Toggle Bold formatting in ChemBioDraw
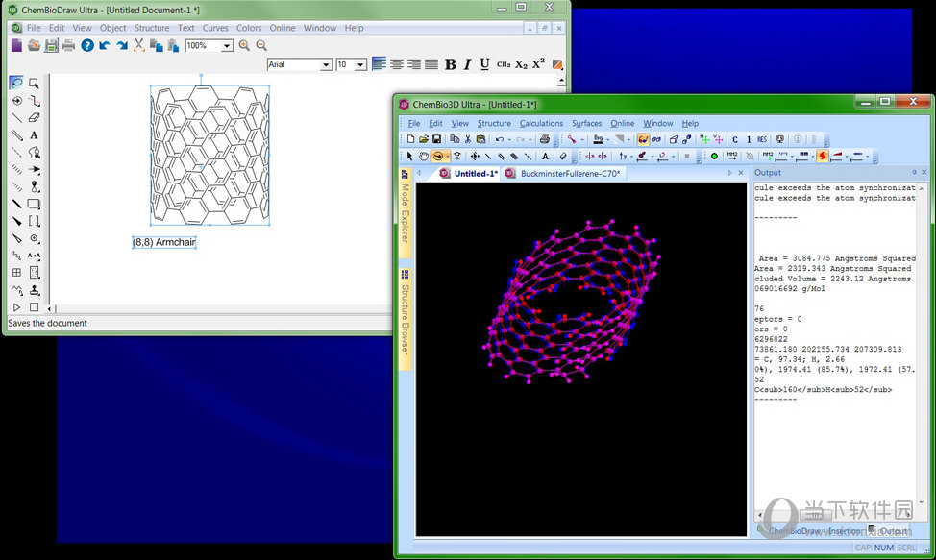Screen dimensions: 936x560 [451, 64]
